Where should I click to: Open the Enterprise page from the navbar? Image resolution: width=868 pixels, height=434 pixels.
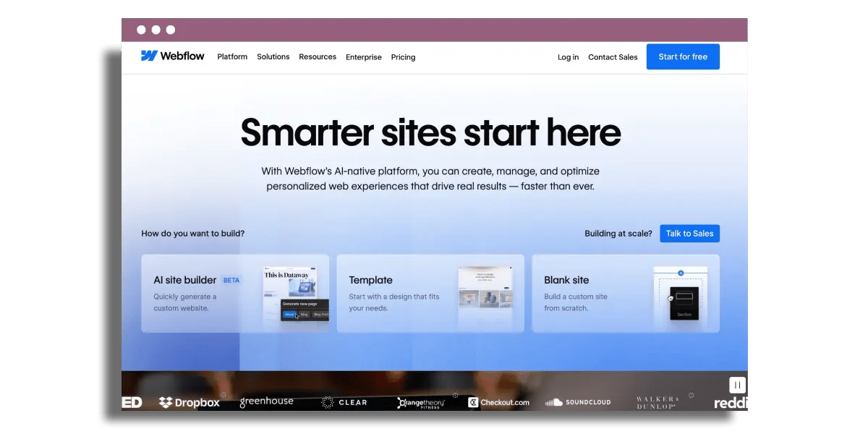(363, 57)
